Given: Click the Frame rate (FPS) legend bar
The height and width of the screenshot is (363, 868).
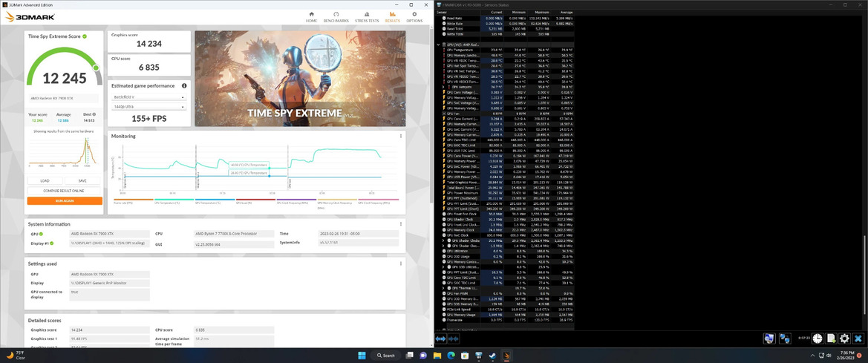Looking at the screenshot, I should click(x=134, y=200).
